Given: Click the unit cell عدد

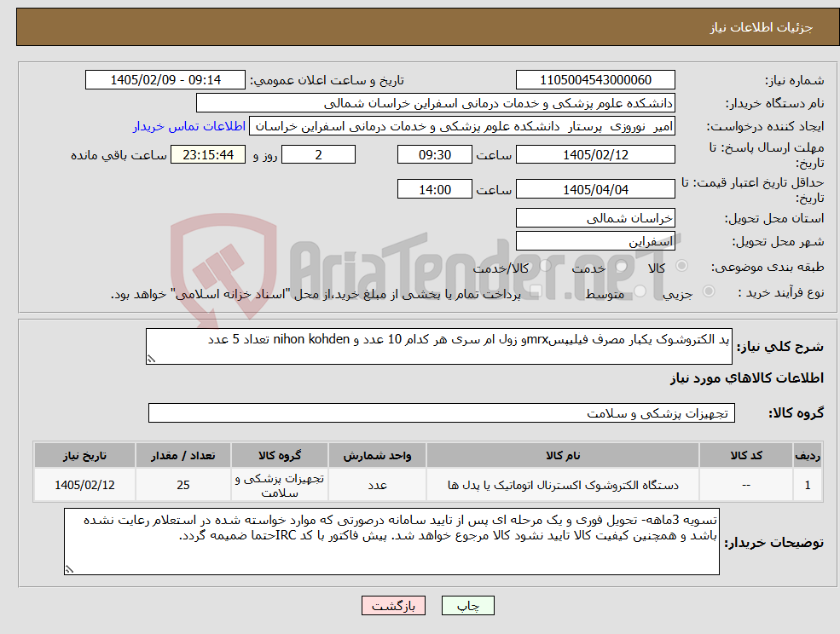Looking at the screenshot, I should click(x=377, y=485).
